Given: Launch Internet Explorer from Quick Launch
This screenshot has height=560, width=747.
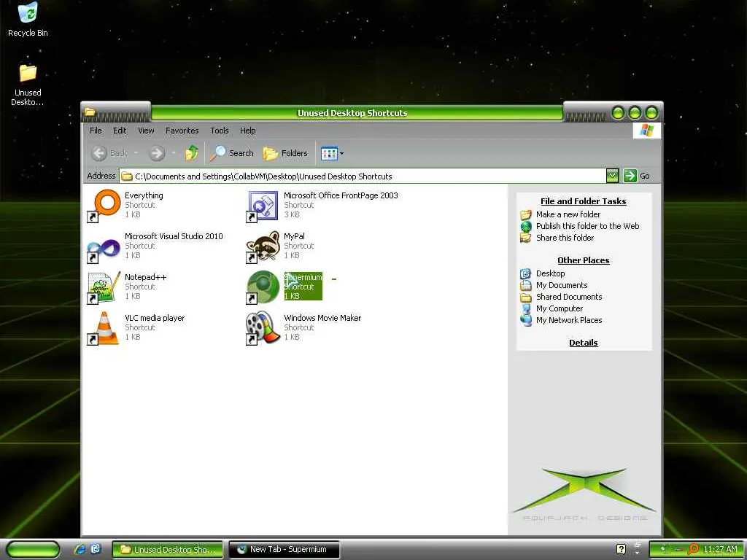Looking at the screenshot, I should tap(80, 549).
